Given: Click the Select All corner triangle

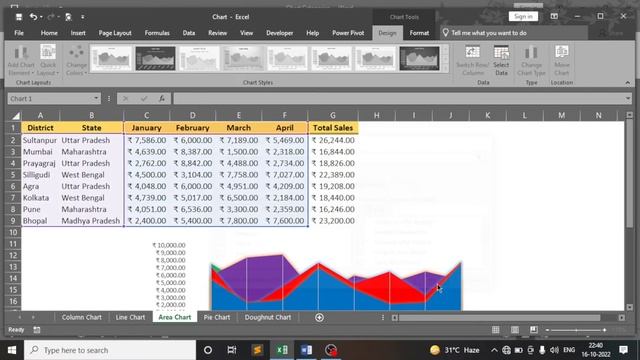Looking at the screenshot, I should (x=15, y=116).
